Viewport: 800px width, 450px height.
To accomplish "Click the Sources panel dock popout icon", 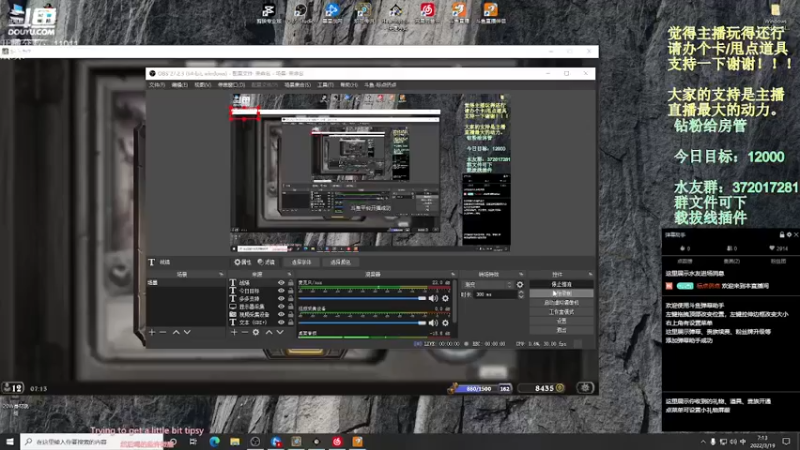I will pos(289,274).
